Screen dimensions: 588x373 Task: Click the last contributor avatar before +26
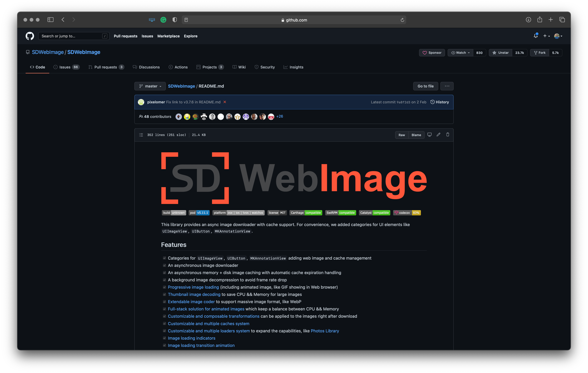coord(271,117)
